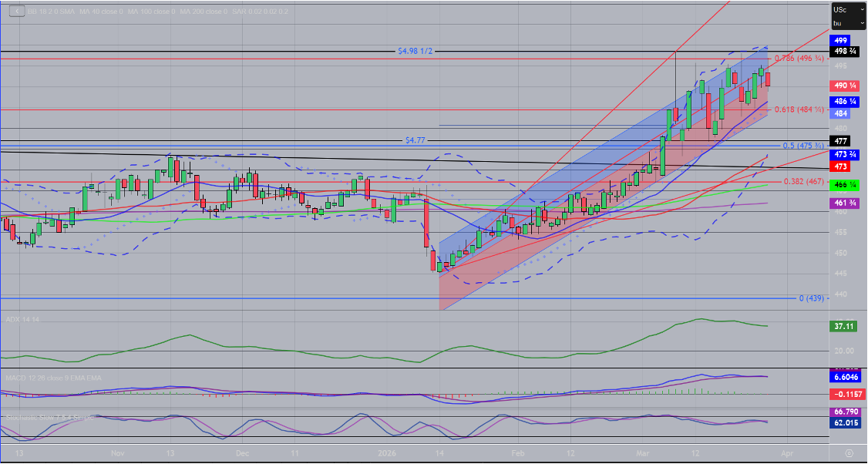Click the blue 499 price tag

(x=839, y=40)
